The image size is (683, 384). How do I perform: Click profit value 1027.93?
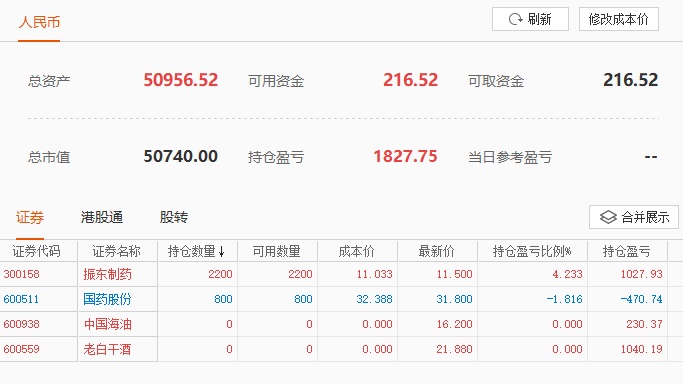[641, 274]
